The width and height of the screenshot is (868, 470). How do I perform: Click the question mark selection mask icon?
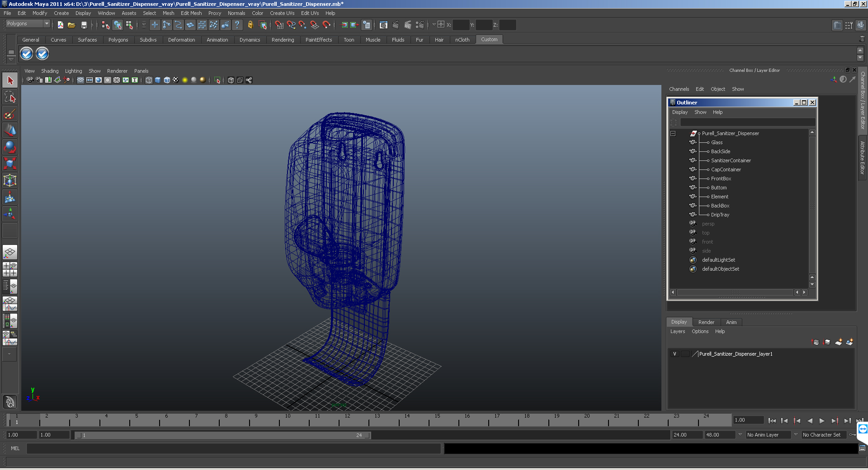click(x=237, y=25)
